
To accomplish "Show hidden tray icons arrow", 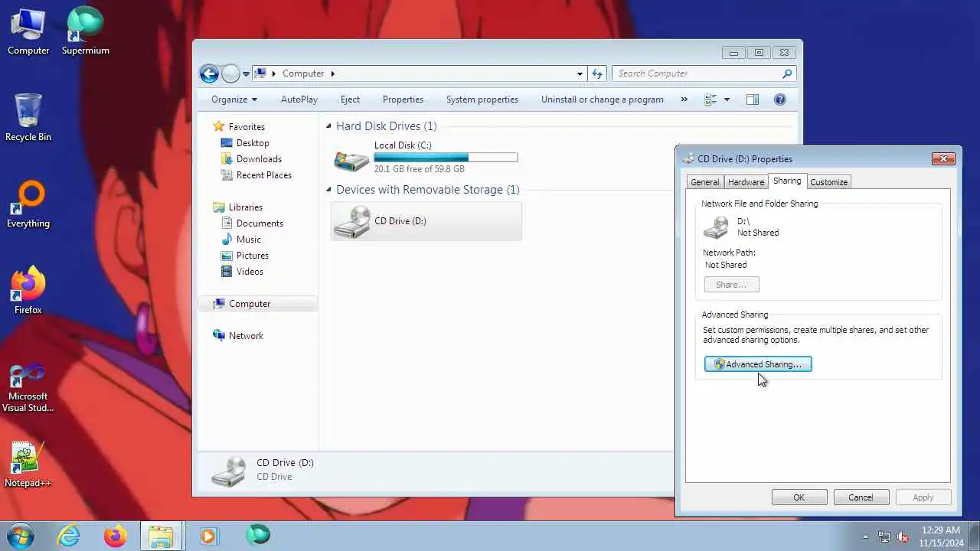I will coord(866,536).
